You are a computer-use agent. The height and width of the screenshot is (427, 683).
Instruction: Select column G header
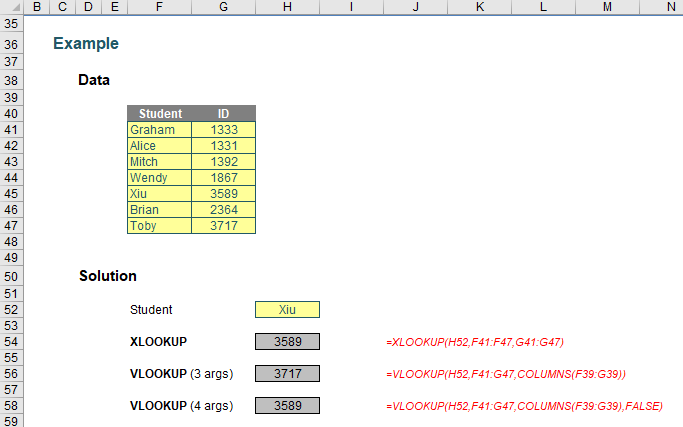(223, 7)
